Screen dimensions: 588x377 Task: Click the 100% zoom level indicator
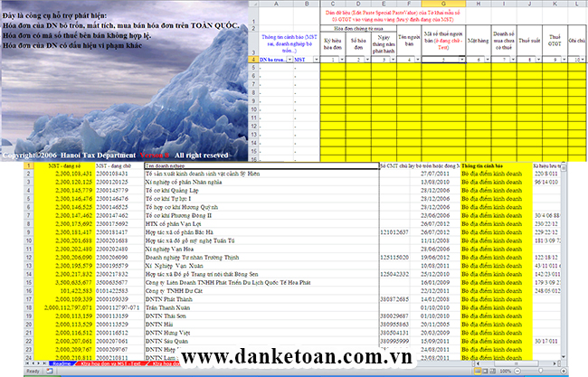pos(505,371)
